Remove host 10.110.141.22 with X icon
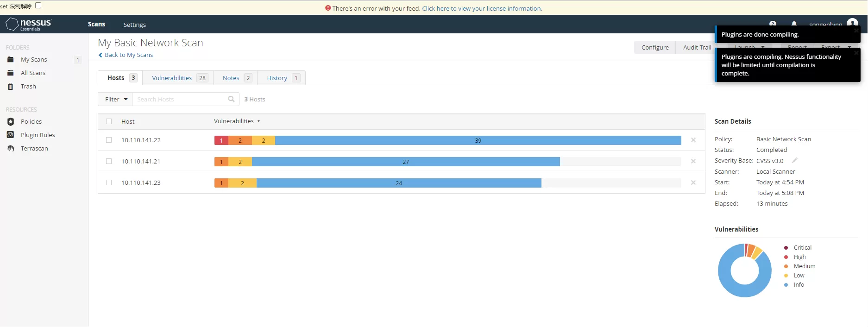868x327 pixels. (x=693, y=140)
